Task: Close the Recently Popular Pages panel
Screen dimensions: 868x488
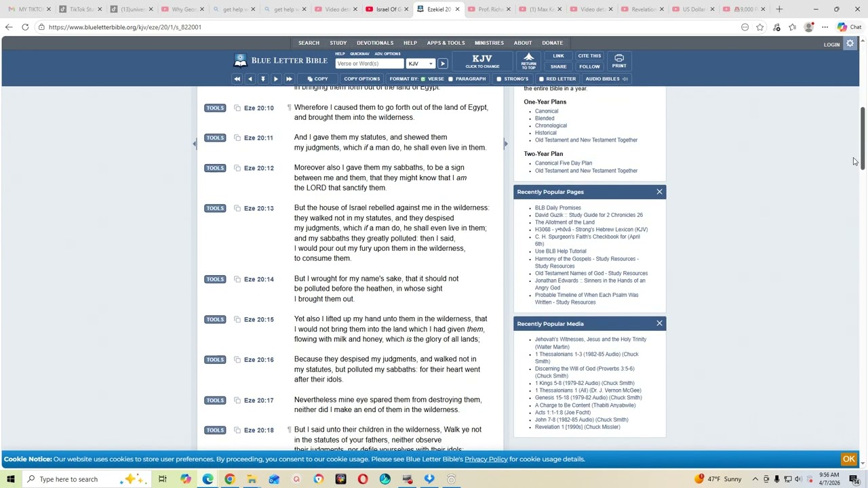Action: pos(659,192)
